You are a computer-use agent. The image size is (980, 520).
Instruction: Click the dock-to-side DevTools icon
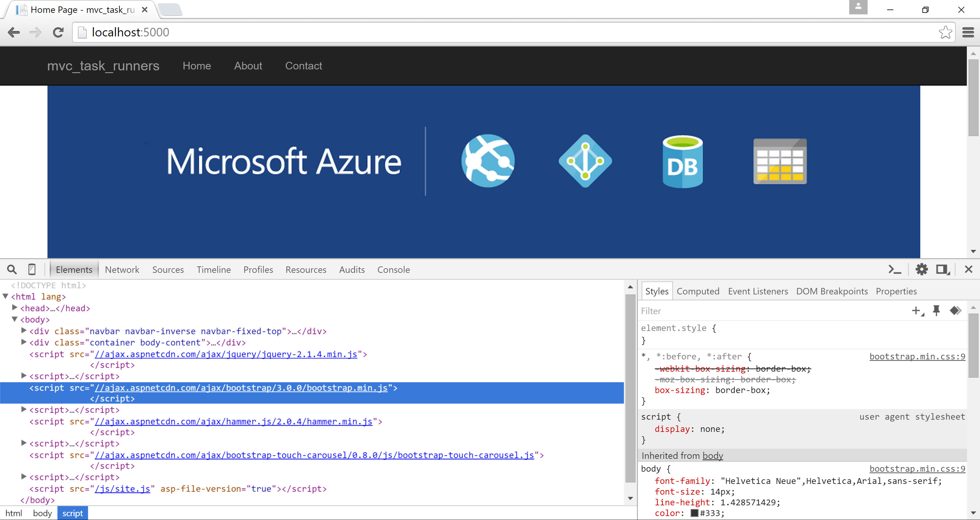point(943,269)
